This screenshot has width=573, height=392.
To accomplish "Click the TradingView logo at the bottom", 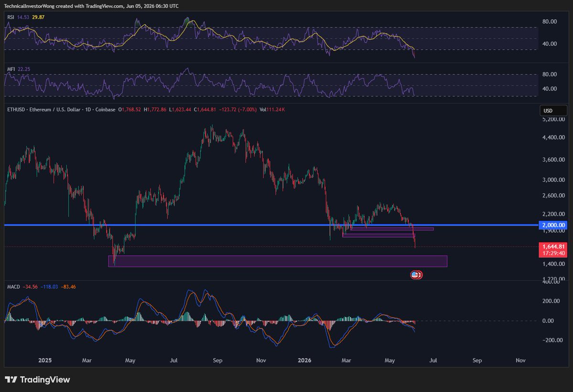I will tap(37, 380).
